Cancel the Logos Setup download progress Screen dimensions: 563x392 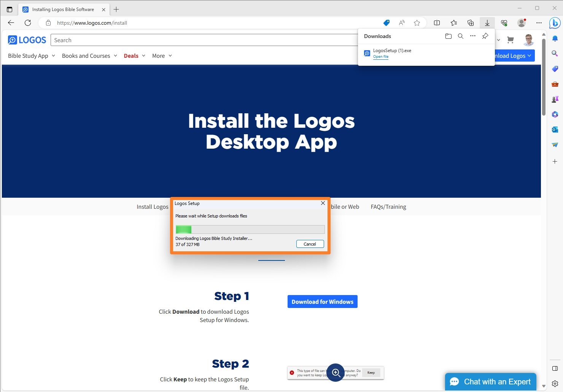pyautogui.click(x=310, y=244)
